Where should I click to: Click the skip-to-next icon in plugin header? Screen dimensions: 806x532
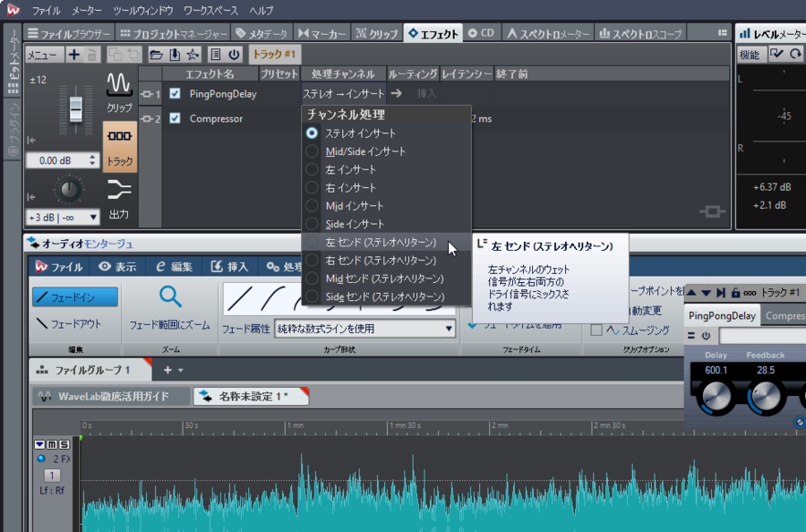pos(721,293)
